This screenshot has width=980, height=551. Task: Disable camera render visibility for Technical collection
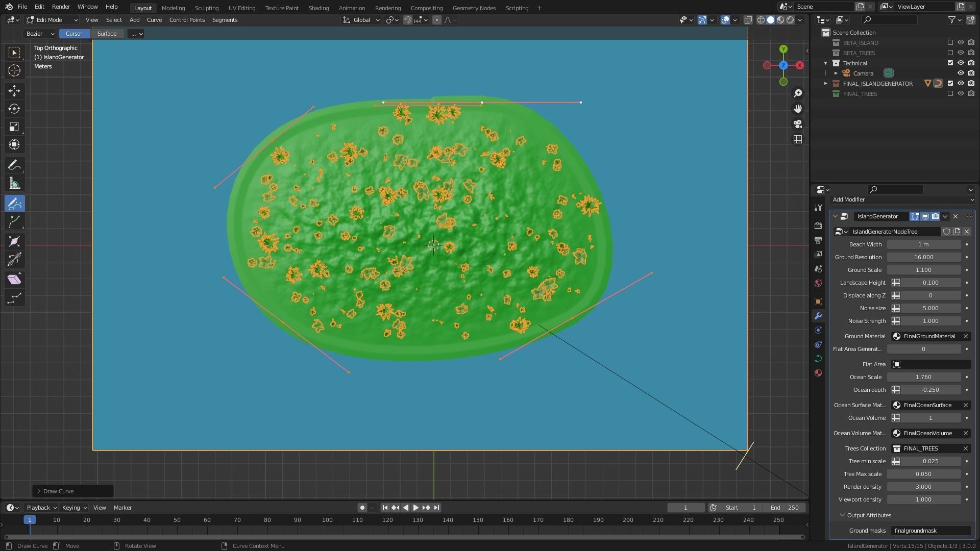tap(971, 63)
